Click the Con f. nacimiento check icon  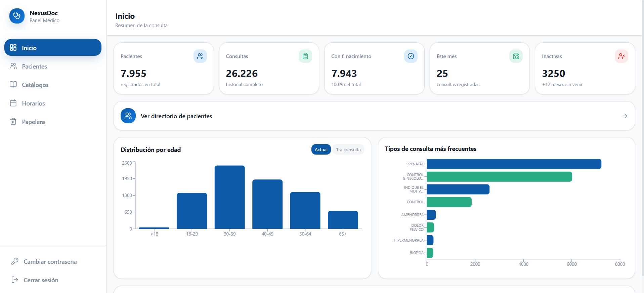411,56
